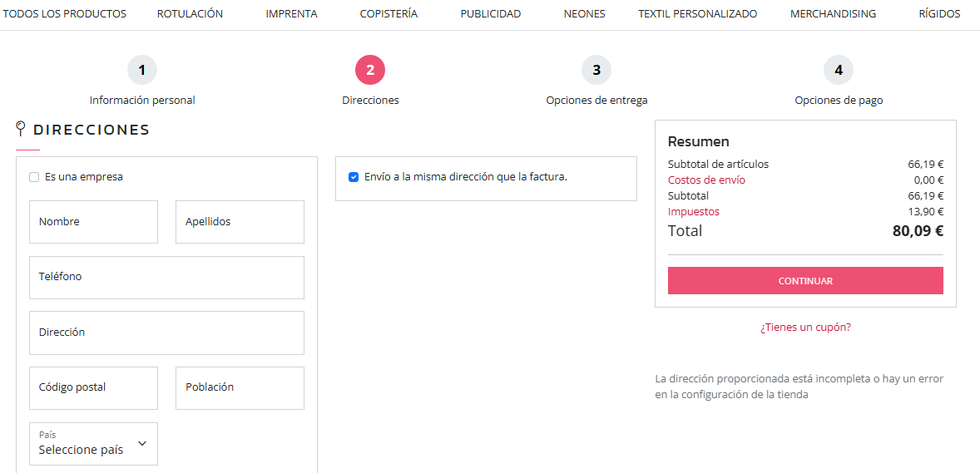Click the step 4 payment options circle

click(x=839, y=71)
